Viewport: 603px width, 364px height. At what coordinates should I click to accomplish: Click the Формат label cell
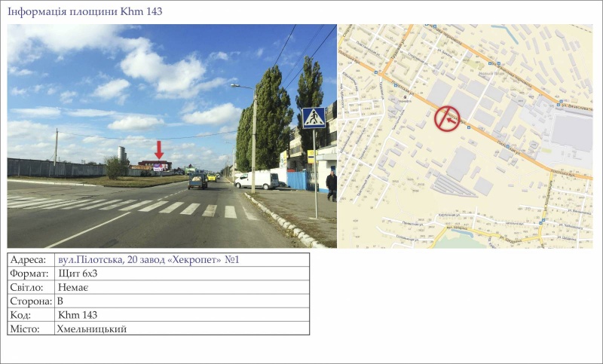click(x=31, y=274)
